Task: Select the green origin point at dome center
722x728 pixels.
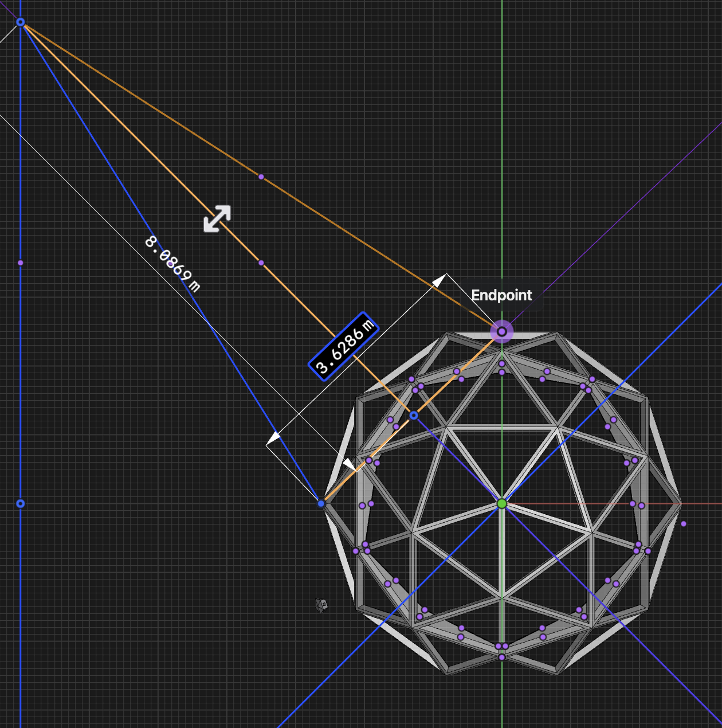Action: [x=502, y=504]
